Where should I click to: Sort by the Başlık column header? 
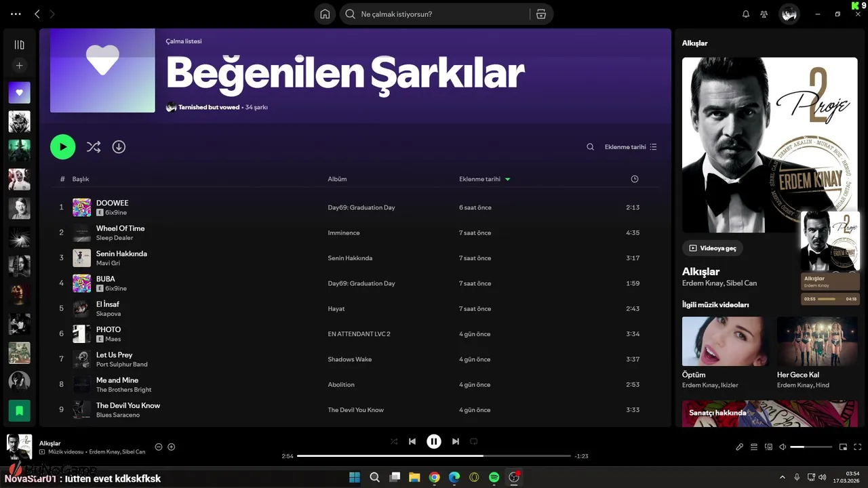point(81,179)
